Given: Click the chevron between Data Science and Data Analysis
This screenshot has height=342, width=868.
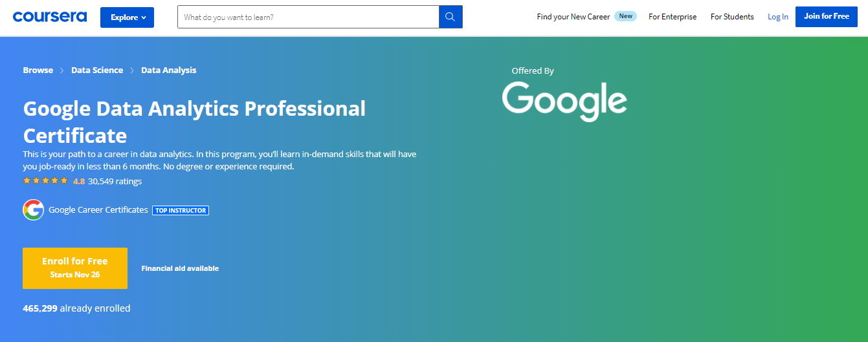Looking at the screenshot, I should (x=132, y=70).
